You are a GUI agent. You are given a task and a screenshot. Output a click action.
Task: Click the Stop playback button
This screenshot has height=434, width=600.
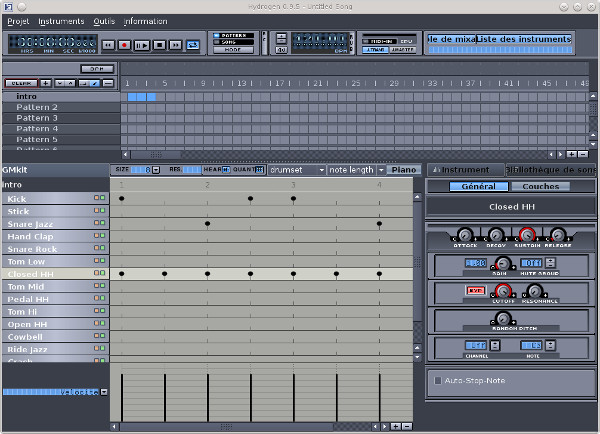tap(159, 45)
